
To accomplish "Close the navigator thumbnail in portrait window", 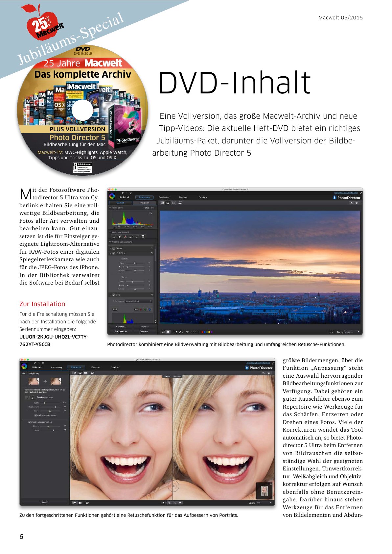I will point(271,484).
